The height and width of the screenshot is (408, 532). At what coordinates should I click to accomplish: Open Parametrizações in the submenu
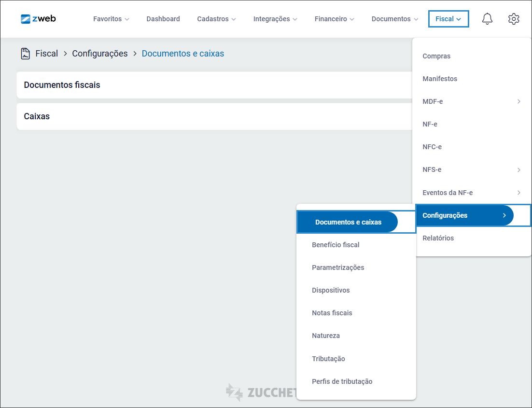click(x=356, y=267)
